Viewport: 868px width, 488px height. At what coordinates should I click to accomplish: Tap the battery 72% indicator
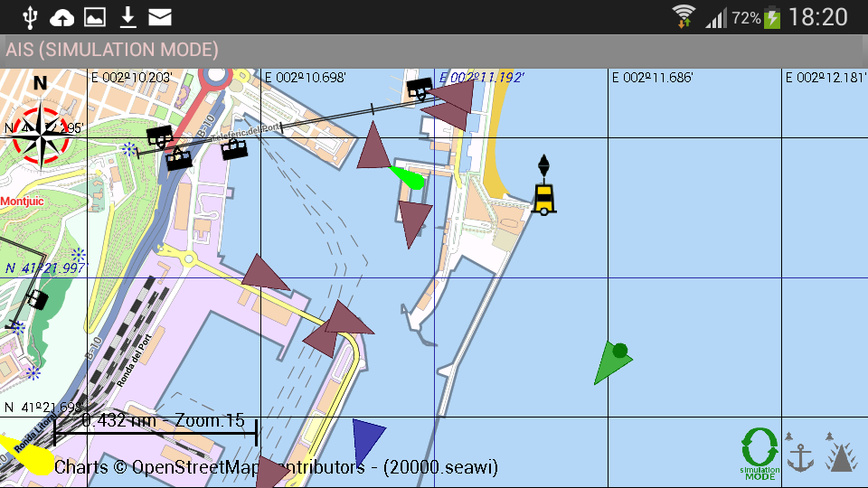point(757,18)
